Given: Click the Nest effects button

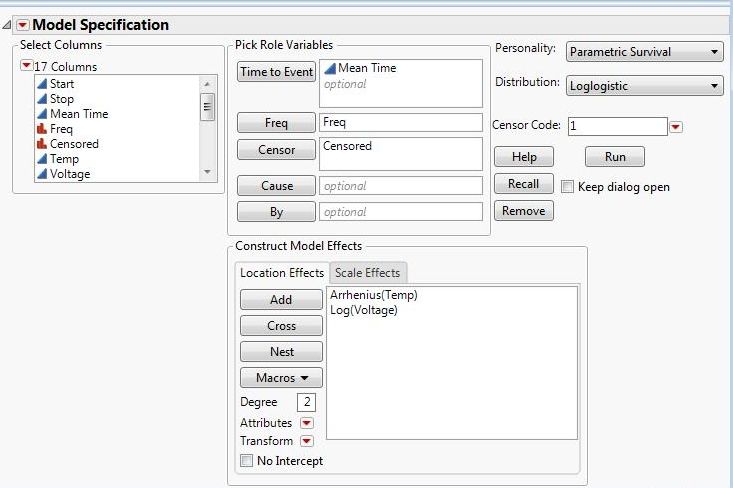Looking at the screenshot, I should coord(281,352).
